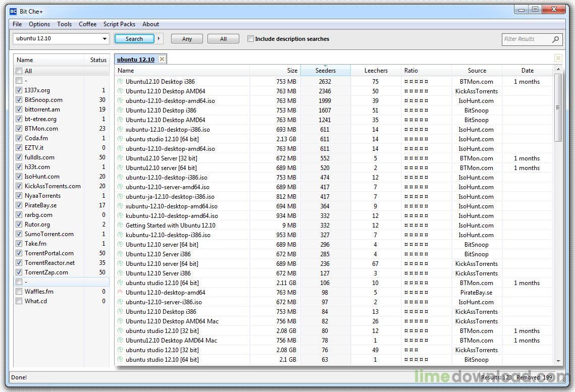
Task: Open the Tools menu
Action: pyautogui.click(x=64, y=24)
